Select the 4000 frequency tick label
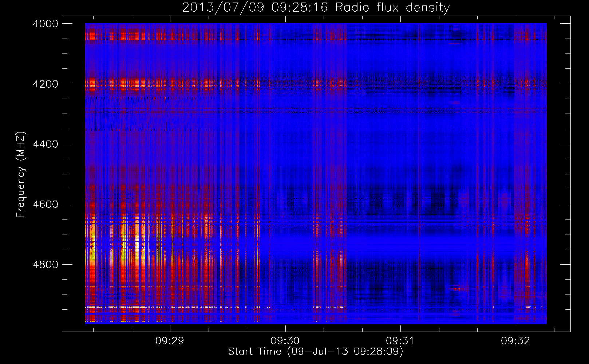The image size is (589, 364). [46, 24]
